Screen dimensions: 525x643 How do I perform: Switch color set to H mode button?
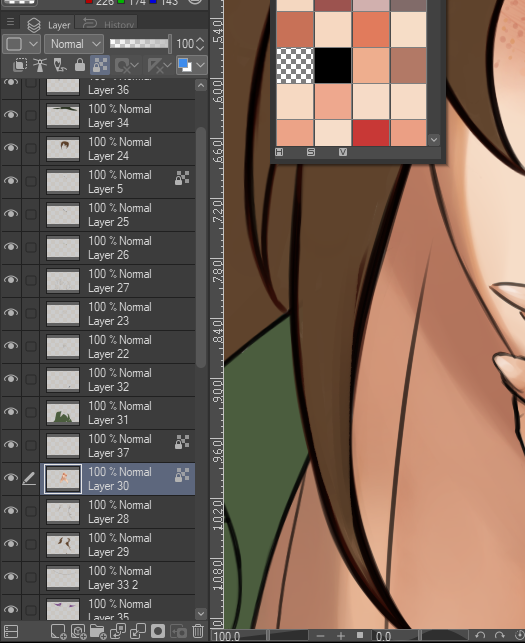tap(279, 152)
